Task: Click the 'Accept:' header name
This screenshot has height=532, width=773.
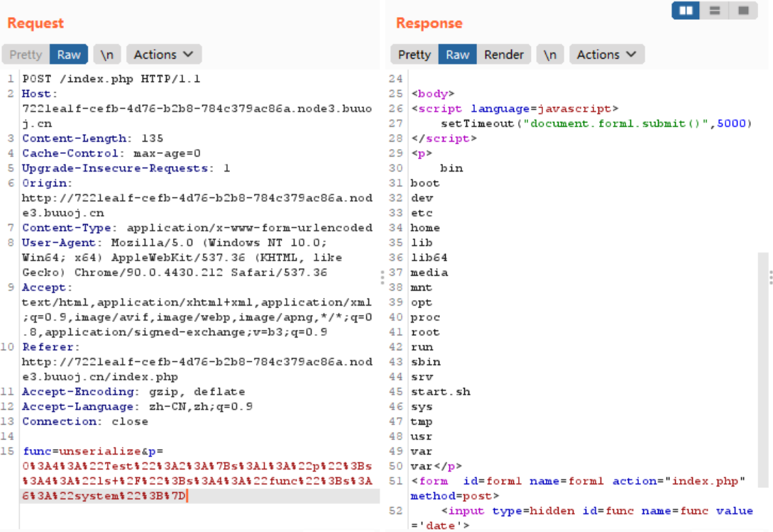Action: point(47,288)
